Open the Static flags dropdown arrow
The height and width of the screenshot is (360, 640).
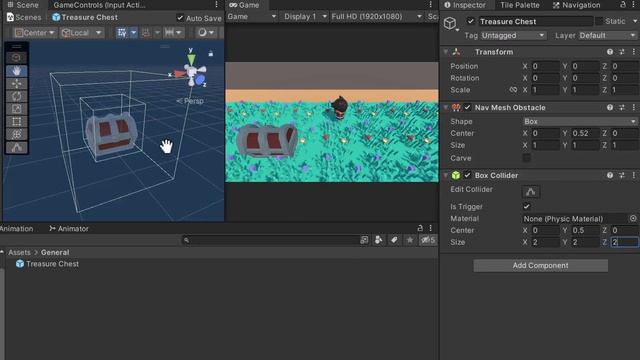(635, 21)
